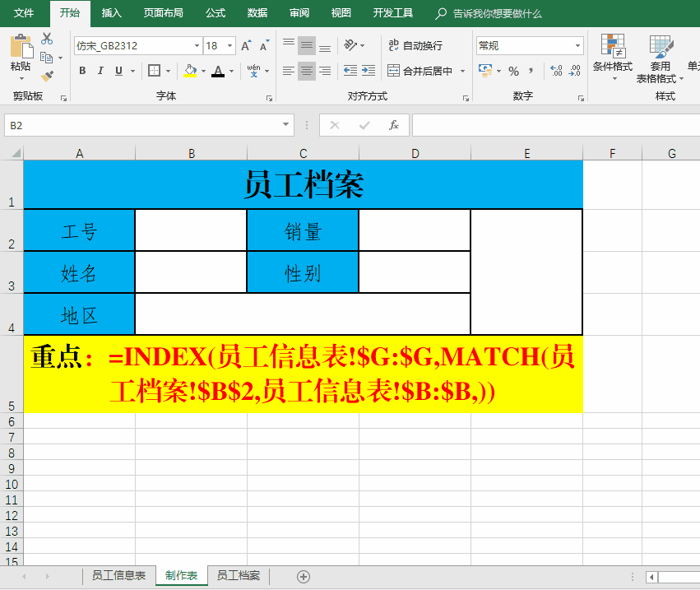Open Conditional Formatting menu
The height and width of the screenshot is (590, 700).
click(x=613, y=58)
